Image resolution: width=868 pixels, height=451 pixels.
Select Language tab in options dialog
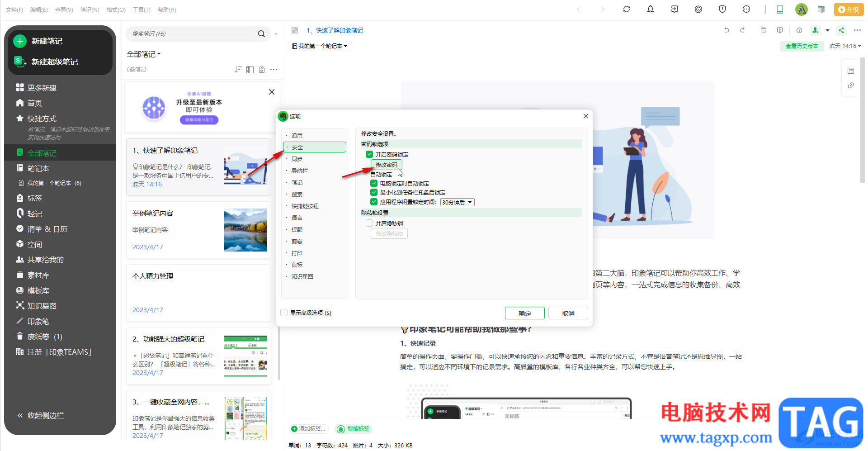click(x=297, y=218)
